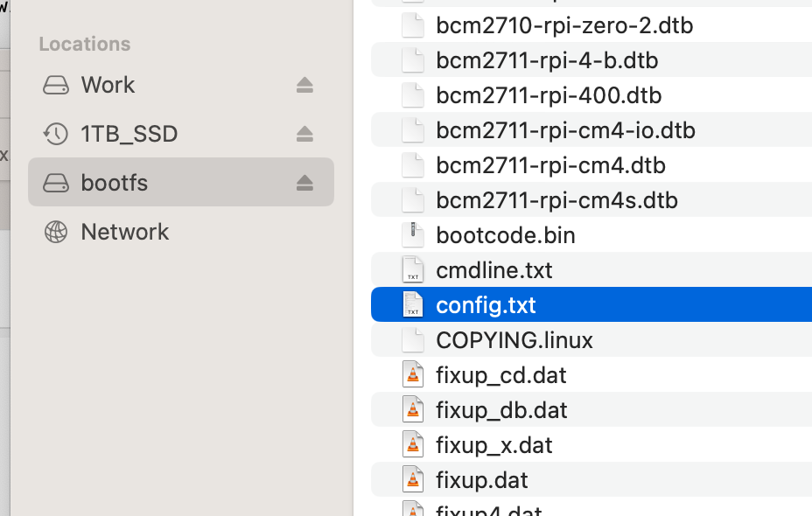812x516 pixels.
Task: Select 1TB_SSD in the sidebar
Action: click(129, 134)
